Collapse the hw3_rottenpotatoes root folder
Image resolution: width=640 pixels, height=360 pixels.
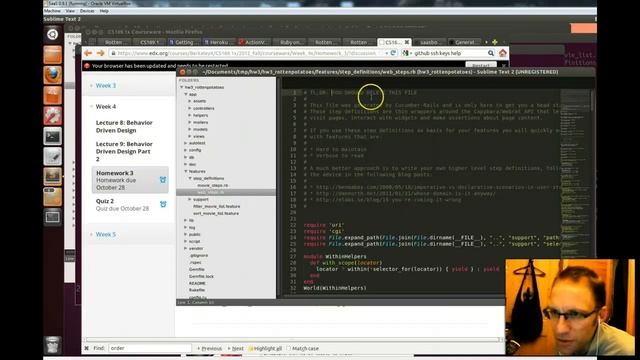(182, 87)
